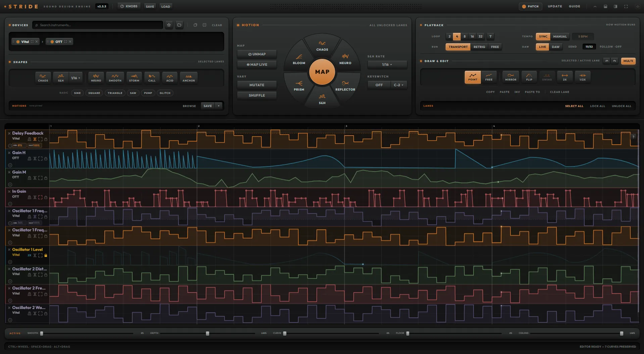The height and width of the screenshot is (354, 644).
Task: Pick the ACID shape icon
Action: [x=170, y=78]
